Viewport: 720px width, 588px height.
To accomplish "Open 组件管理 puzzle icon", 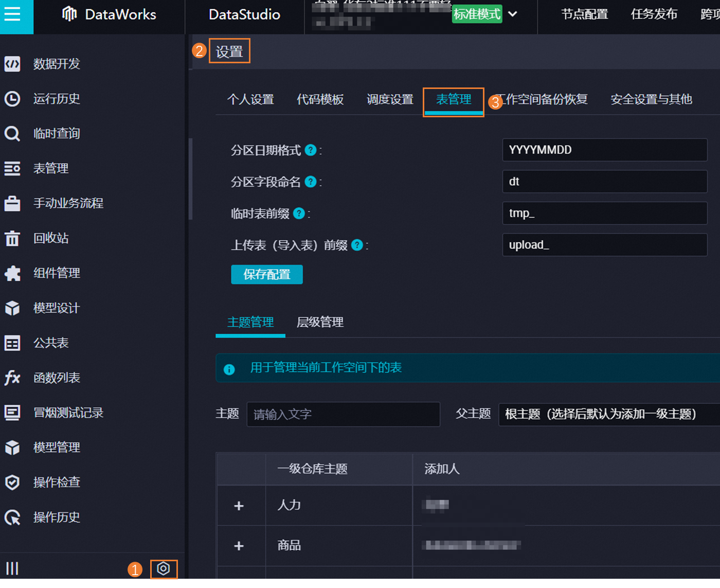I will click(x=12, y=273).
